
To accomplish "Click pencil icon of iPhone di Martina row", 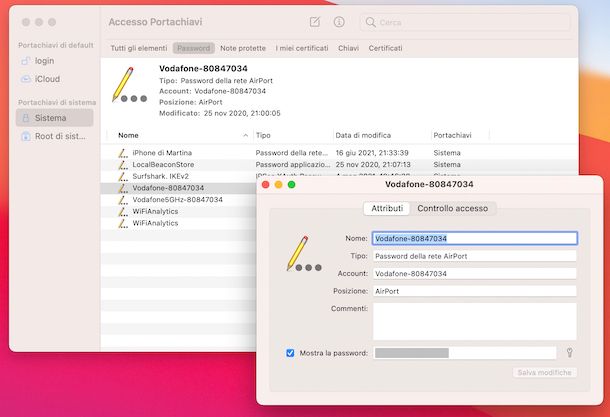I will 123,153.
